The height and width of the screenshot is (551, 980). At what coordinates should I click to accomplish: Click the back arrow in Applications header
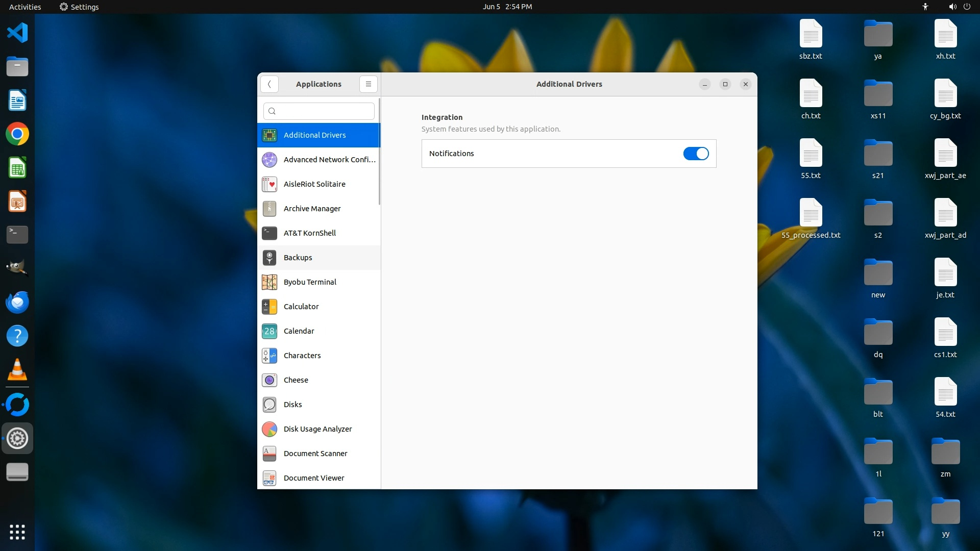(269, 84)
